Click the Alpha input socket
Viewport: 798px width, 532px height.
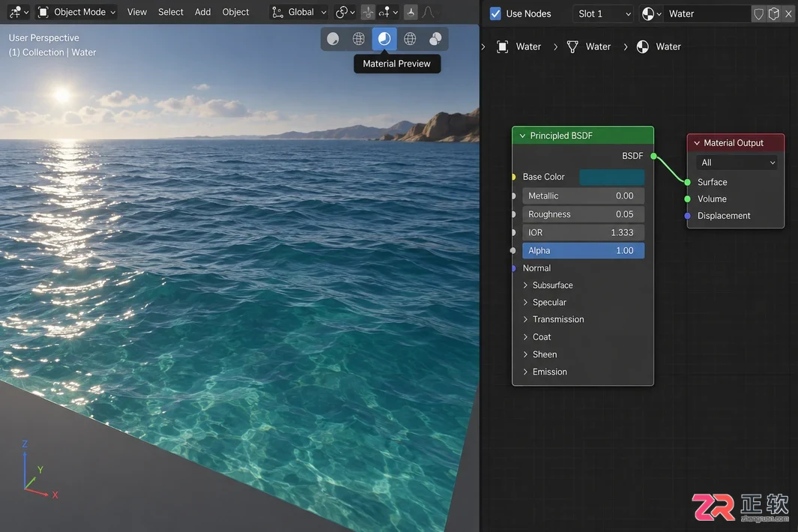tap(513, 250)
